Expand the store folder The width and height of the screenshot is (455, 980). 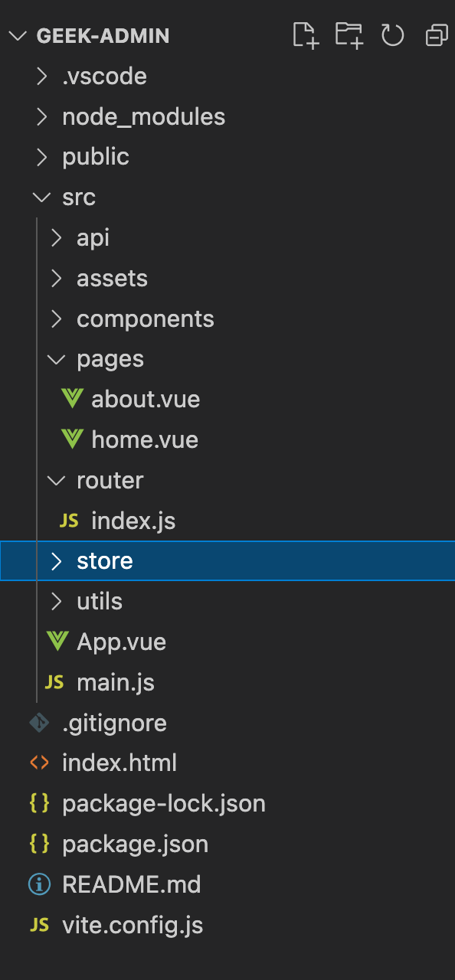(x=57, y=560)
